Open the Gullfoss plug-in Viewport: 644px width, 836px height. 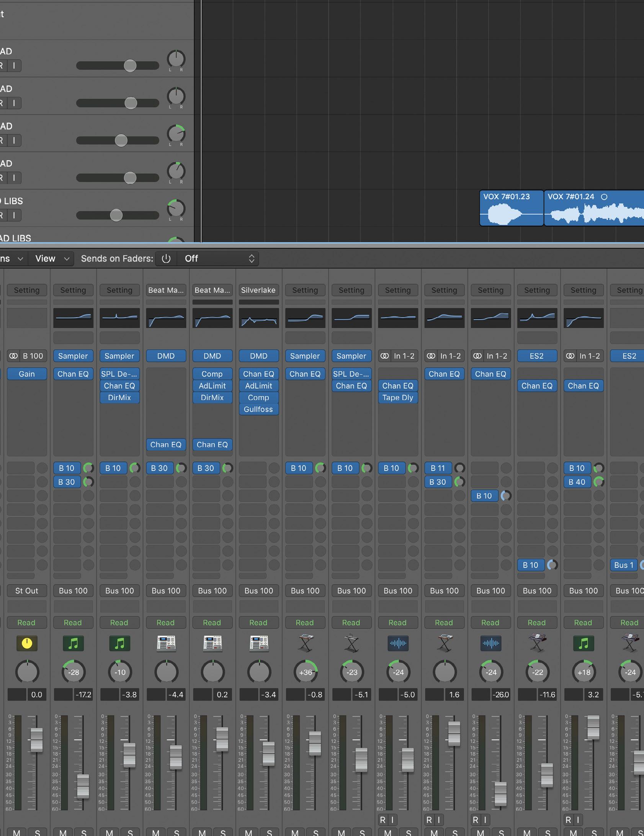[x=258, y=409]
